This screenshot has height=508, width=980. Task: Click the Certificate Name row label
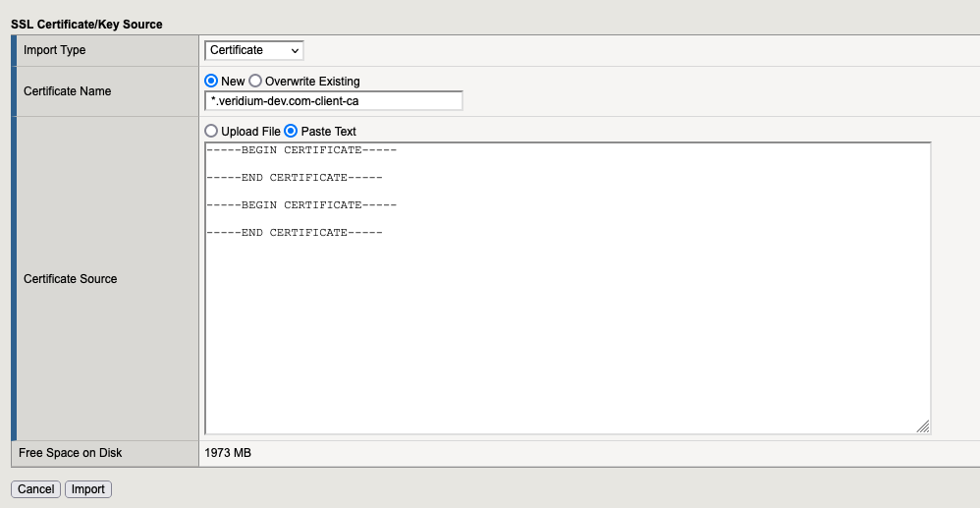(x=68, y=91)
